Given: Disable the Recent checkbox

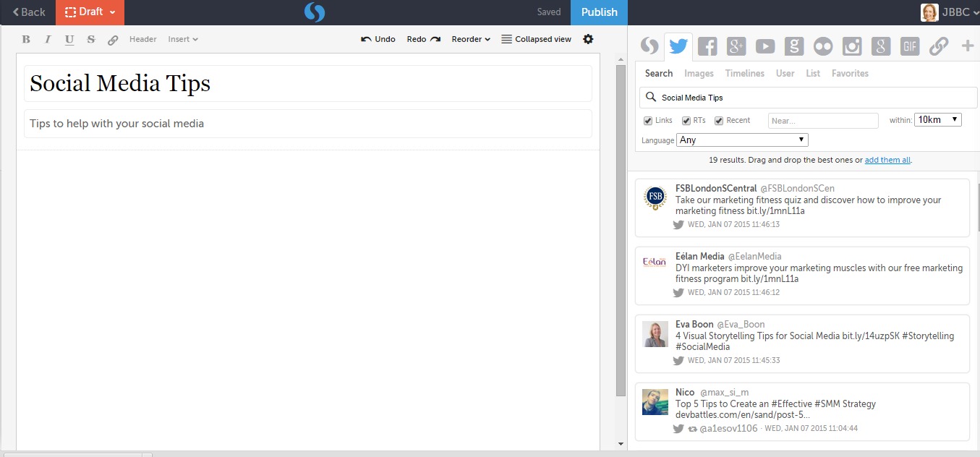Looking at the screenshot, I should [x=719, y=121].
